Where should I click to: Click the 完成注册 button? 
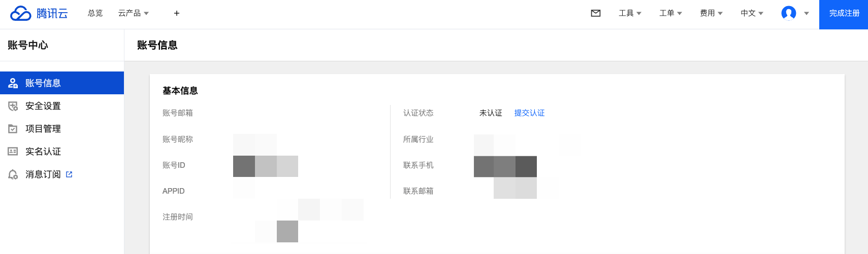pos(844,14)
